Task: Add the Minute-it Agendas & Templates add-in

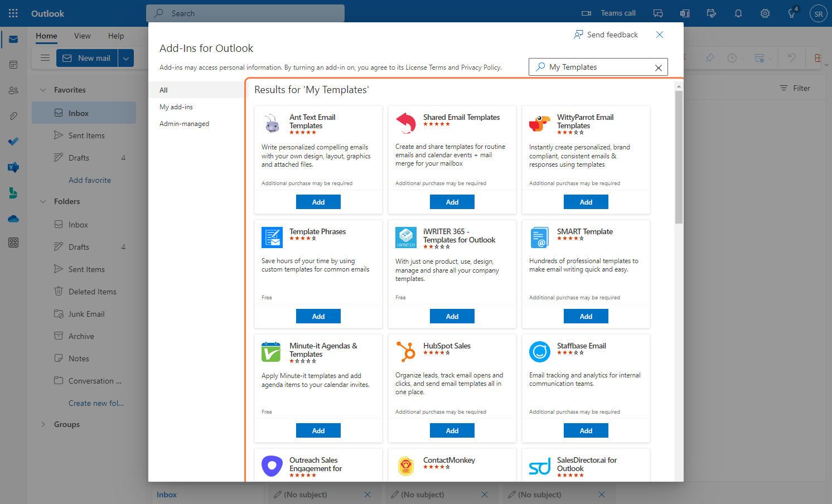Action: tap(318, 430)
